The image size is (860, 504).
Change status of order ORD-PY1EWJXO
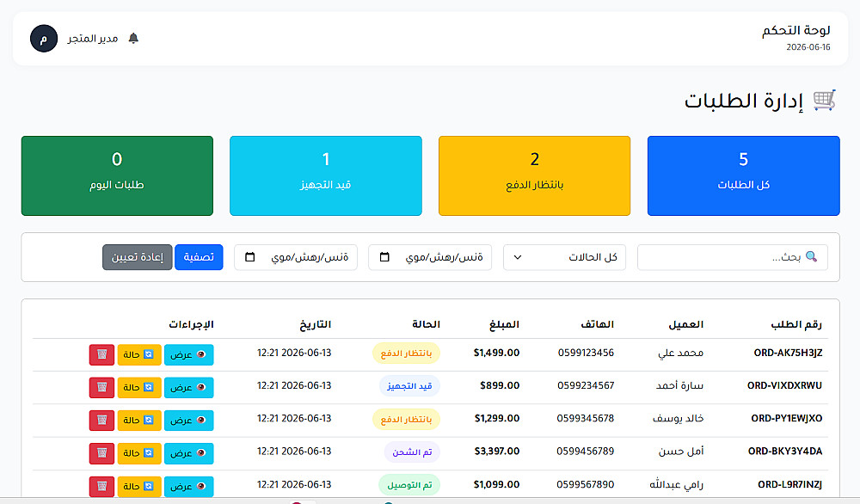coord(139,421)
